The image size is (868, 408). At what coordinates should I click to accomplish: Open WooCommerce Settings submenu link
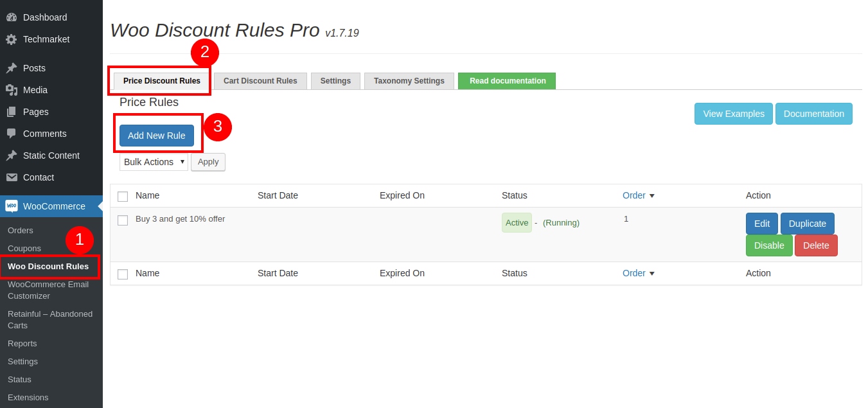click(x=22, y=361)
